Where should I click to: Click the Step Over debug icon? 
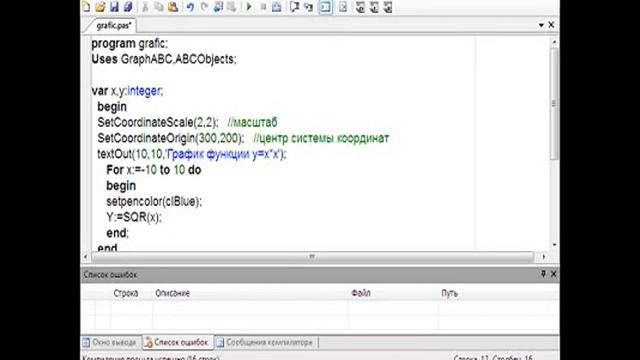[294, 7]
